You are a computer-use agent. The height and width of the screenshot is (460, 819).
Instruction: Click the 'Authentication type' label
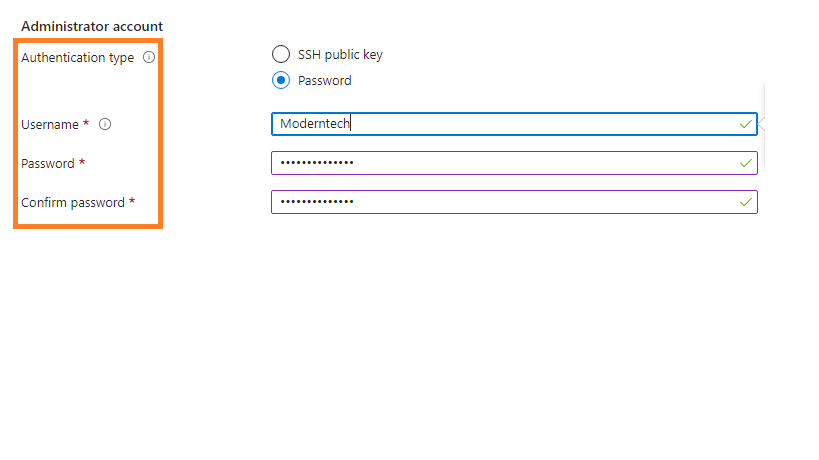77,58
